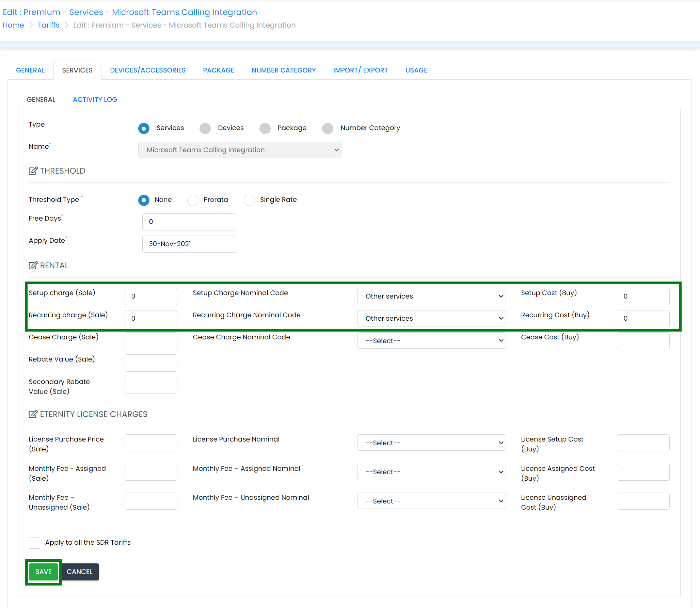Click the Threshold section edit icon

pos(33,171)
